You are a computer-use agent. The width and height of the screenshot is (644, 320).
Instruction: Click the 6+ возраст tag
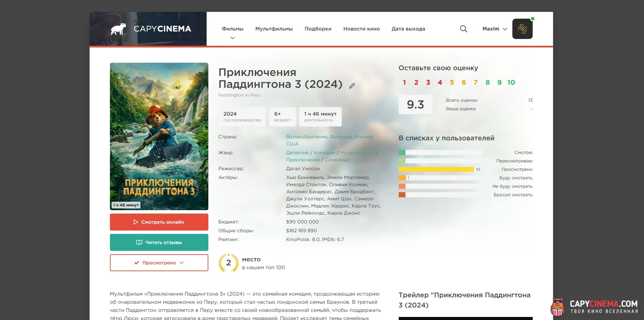coord(282,117)
